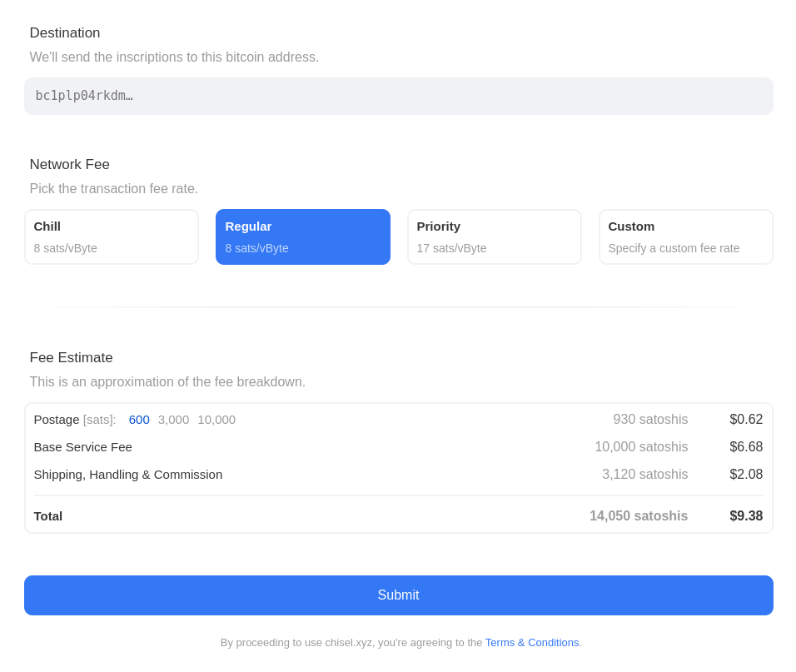Click the $9.38 total price

click(x=746, y=516)
